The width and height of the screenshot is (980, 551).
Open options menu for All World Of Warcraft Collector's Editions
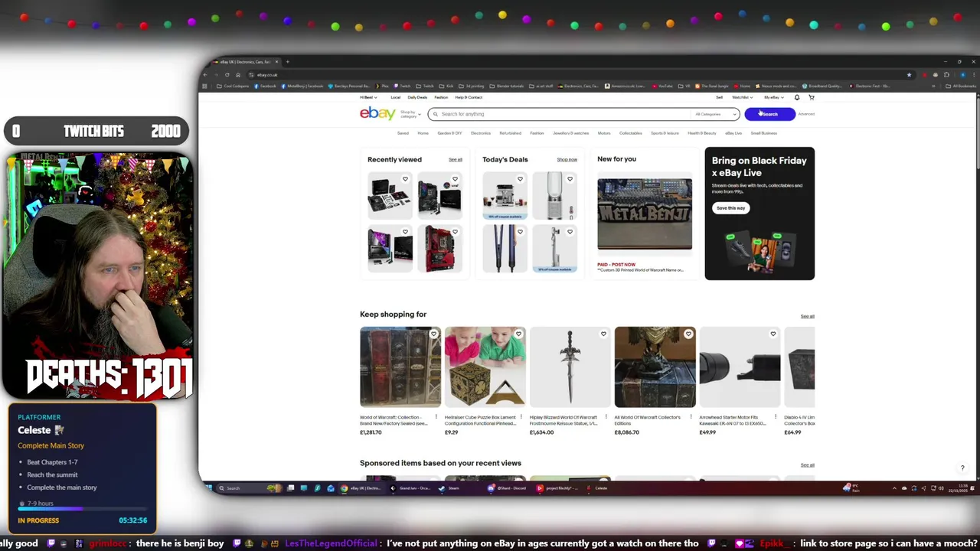point(691,417)
